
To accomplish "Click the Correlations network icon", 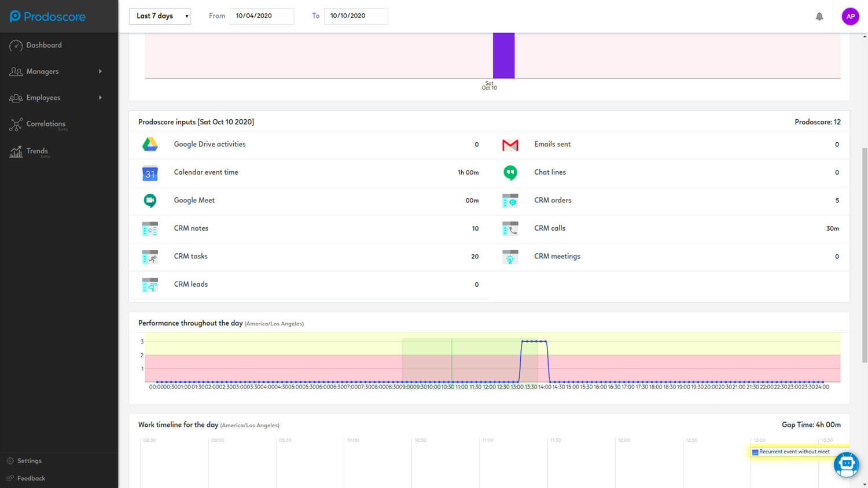I will pyautogui.click(x=16, y=124).
